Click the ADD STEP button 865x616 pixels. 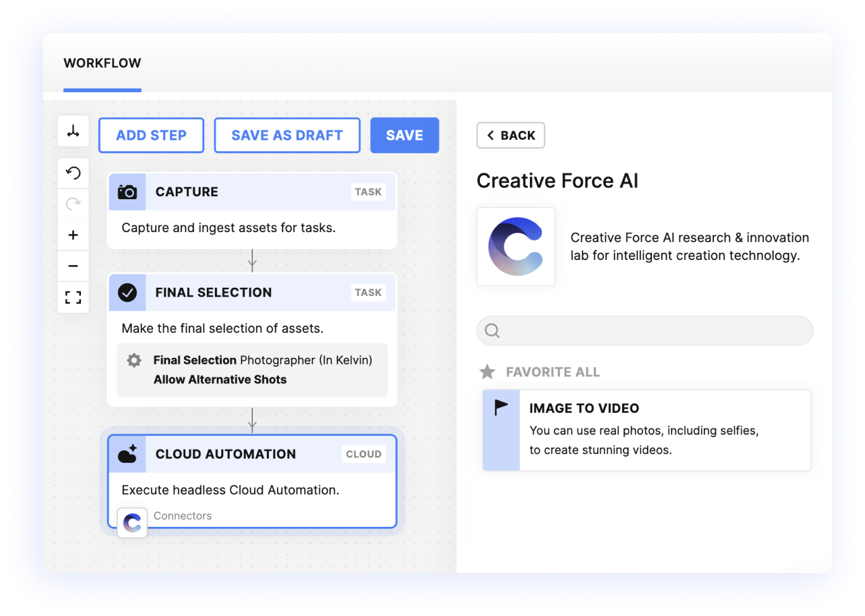click(x=150, y=135)
